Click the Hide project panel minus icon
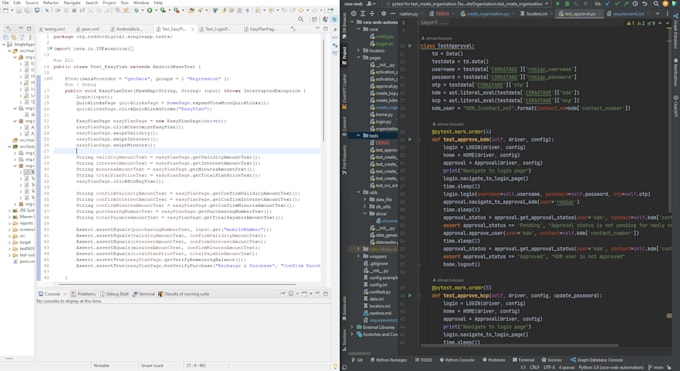The image size is (680, 371). tap(392, 13)
